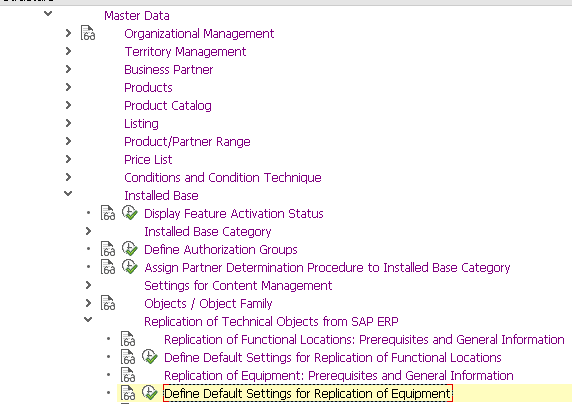Open documentation icon for Replication of Equipment: Prerequisites
The width and height of the screenshot is (572, 404).
tap(128, 375)
